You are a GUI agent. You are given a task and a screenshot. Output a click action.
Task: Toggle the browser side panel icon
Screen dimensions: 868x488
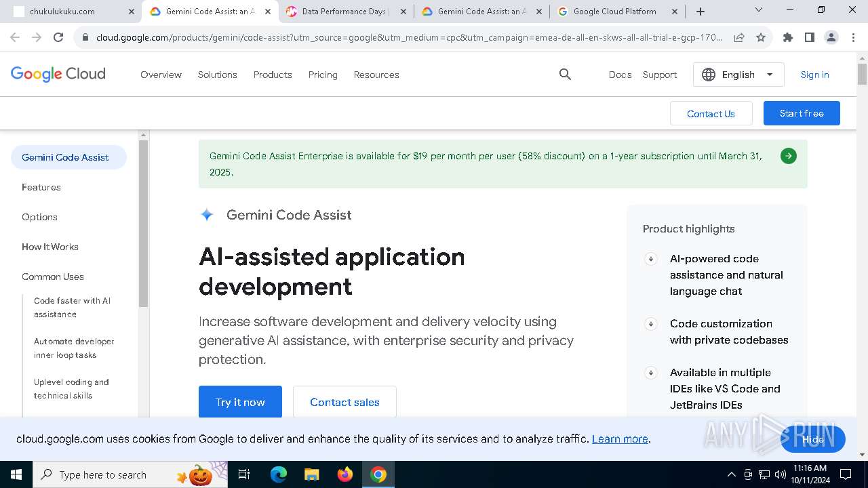click(x=810, y=38)
